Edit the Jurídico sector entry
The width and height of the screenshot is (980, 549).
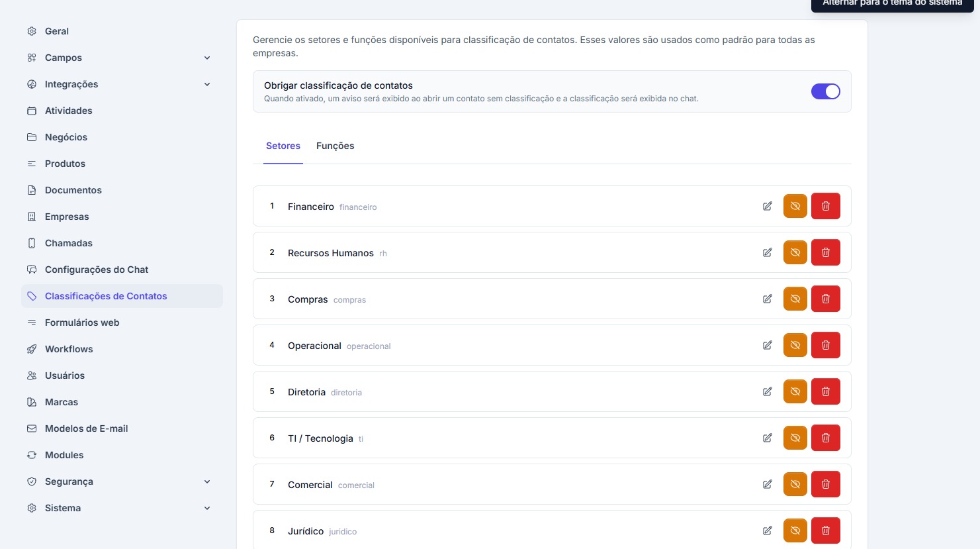click(767, 530)
